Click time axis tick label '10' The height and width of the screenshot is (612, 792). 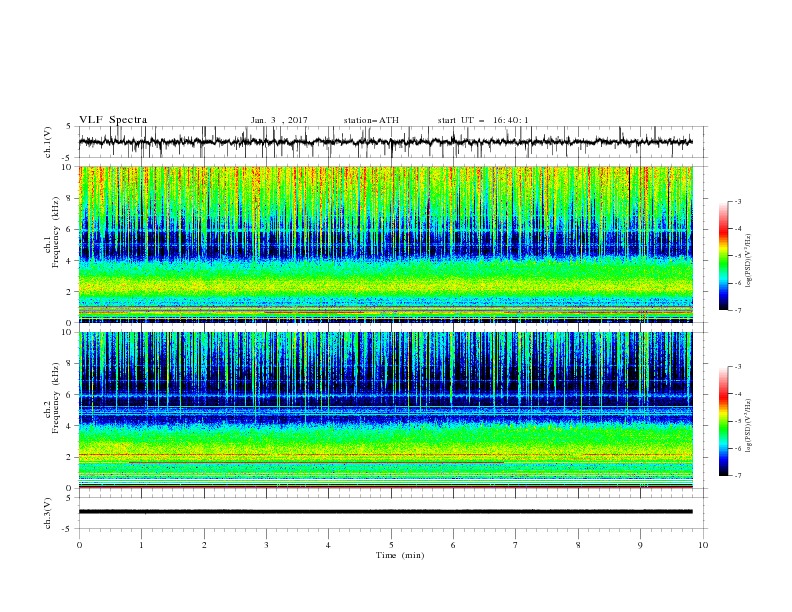[x=703, y=545]
